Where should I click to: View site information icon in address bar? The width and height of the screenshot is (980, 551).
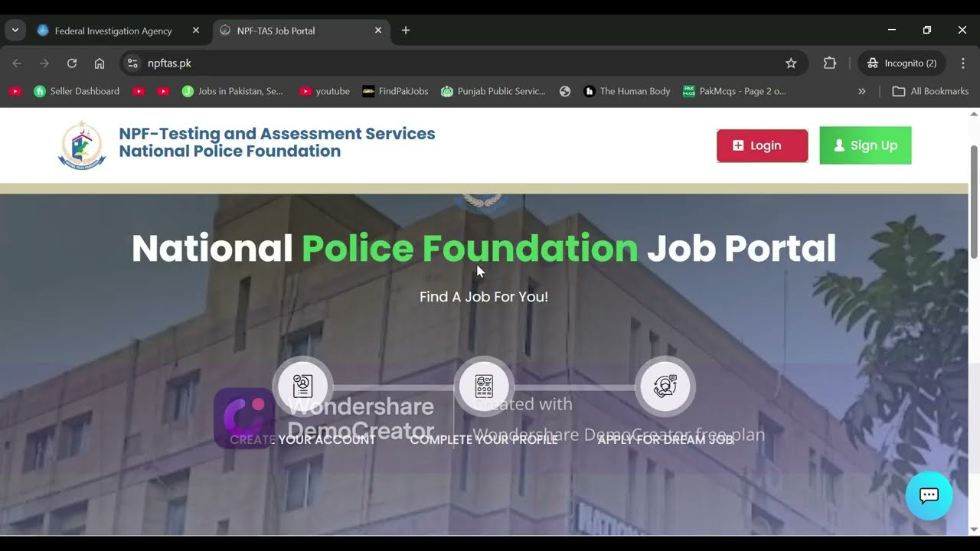point(132,64)
